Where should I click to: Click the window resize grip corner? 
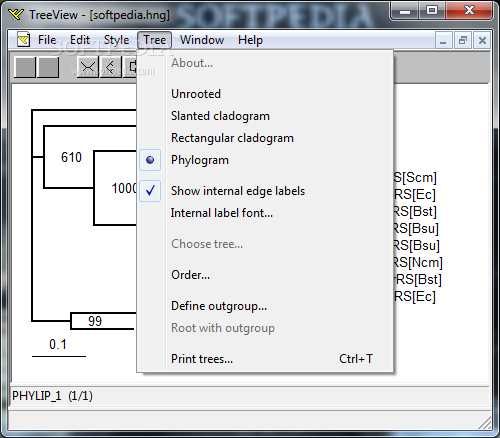coord(485,423)
